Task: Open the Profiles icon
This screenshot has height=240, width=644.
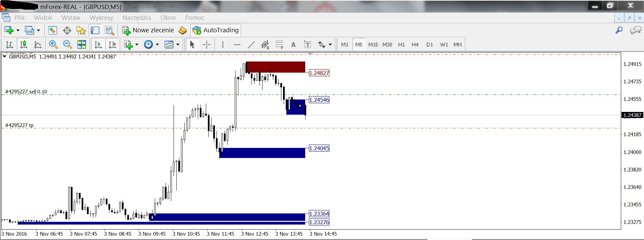Action: [29, 30]
